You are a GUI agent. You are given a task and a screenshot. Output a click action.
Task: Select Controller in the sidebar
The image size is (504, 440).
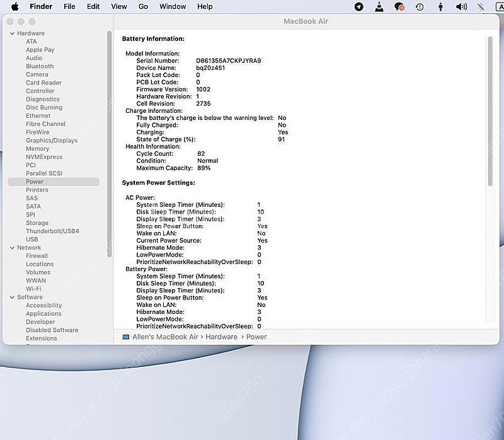[40, 91]
